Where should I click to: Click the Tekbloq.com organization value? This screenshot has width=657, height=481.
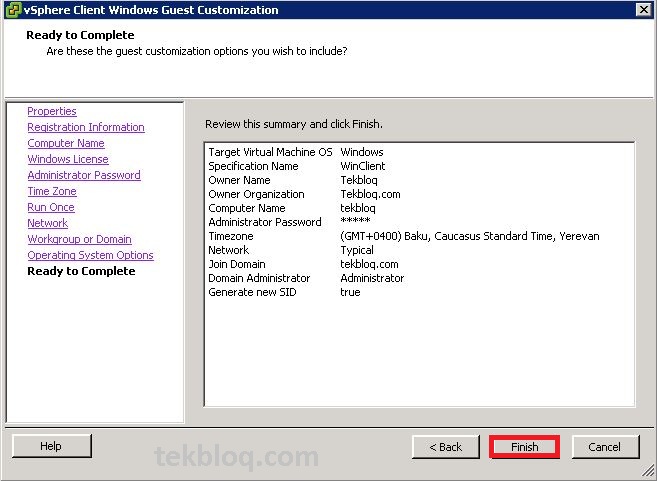tap(370, 194)
